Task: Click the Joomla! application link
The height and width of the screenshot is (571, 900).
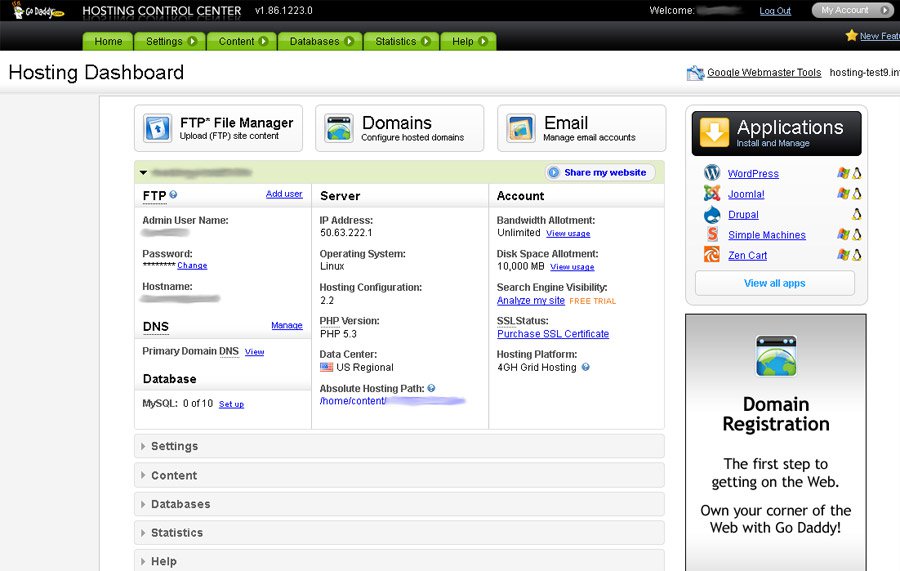Action: click(x=746, y=194)
